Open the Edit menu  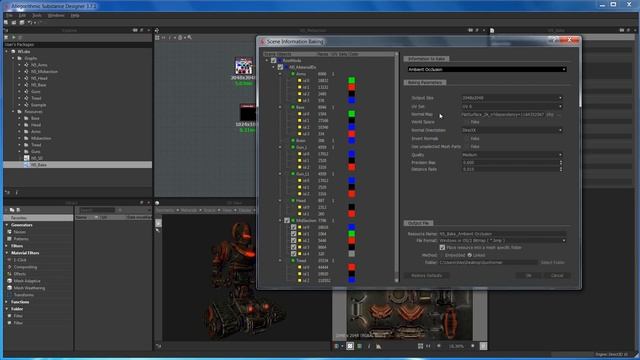22,16
